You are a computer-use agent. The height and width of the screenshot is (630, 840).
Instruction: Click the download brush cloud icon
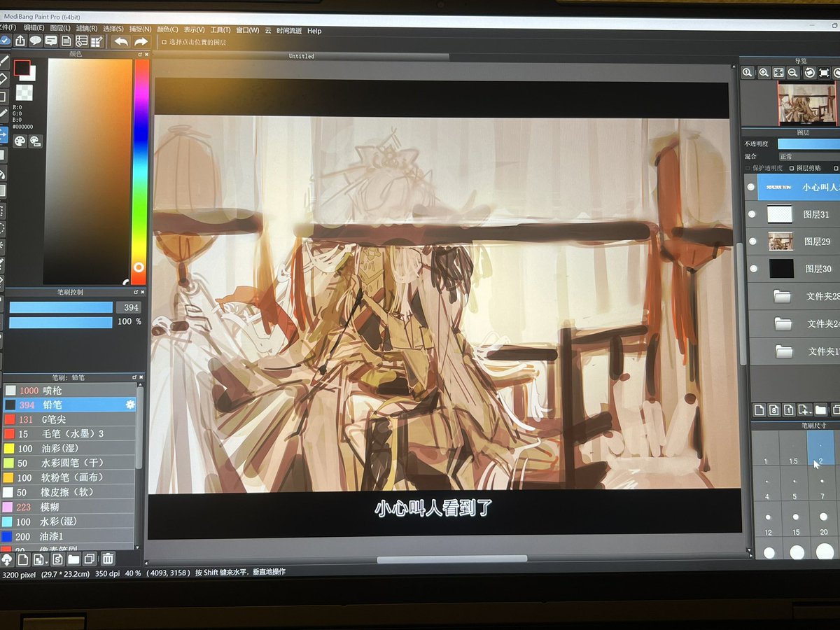[x=7, y=559]
